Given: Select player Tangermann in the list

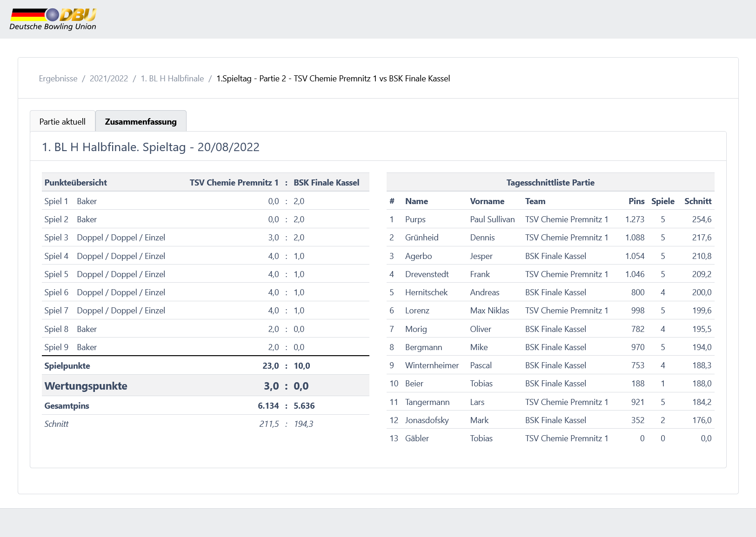Looking at the screenshot, I should pos(550,402).
